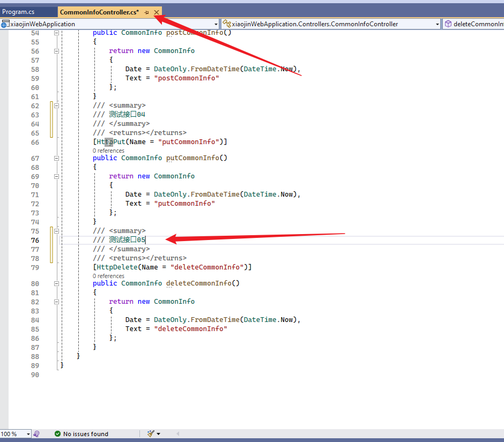
Task: Open the xiaojinWebApplication project dropdown
Action: click(217, 24)
